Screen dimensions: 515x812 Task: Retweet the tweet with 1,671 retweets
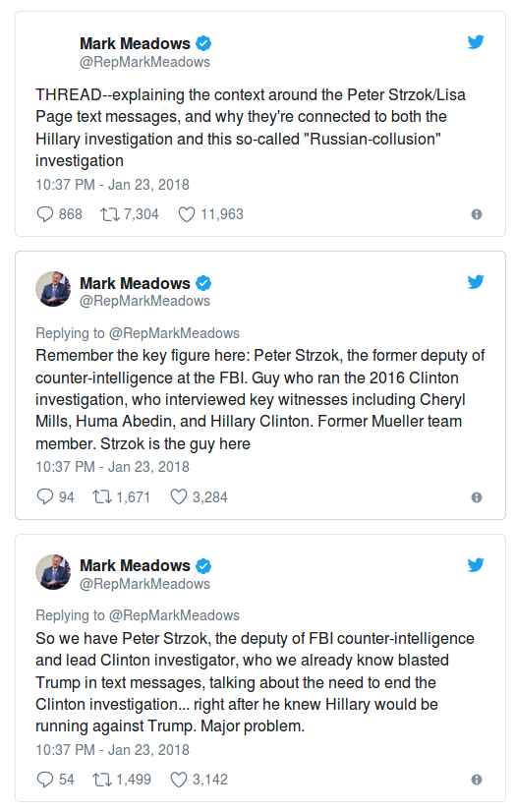[x=102, y=497]
